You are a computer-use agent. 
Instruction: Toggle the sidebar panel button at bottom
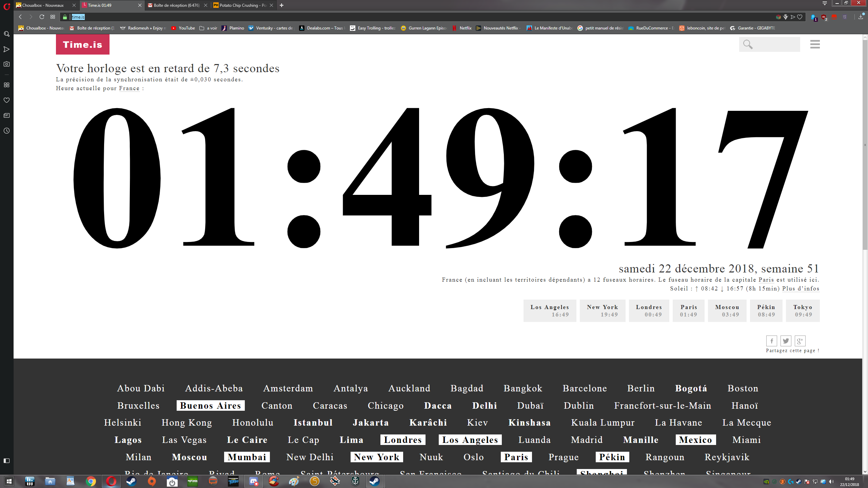(x=6, y=461)
